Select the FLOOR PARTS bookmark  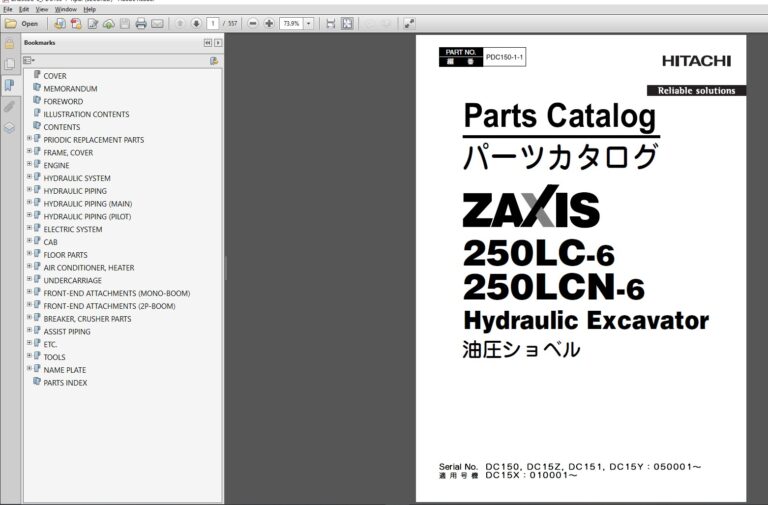coord(65,255)
